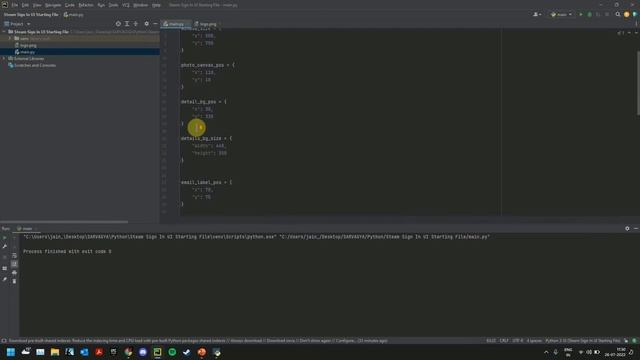Click the expand all icon in Project panel
Viewport: 640px width, 360px height.
(x=127, y=24)
